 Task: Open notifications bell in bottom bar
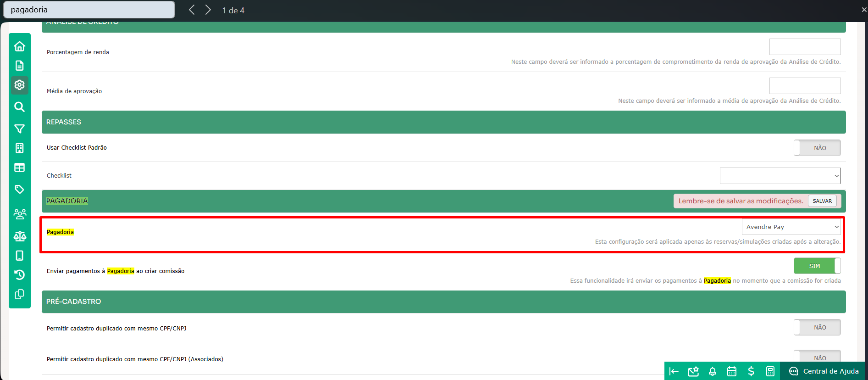pos(713,371)
